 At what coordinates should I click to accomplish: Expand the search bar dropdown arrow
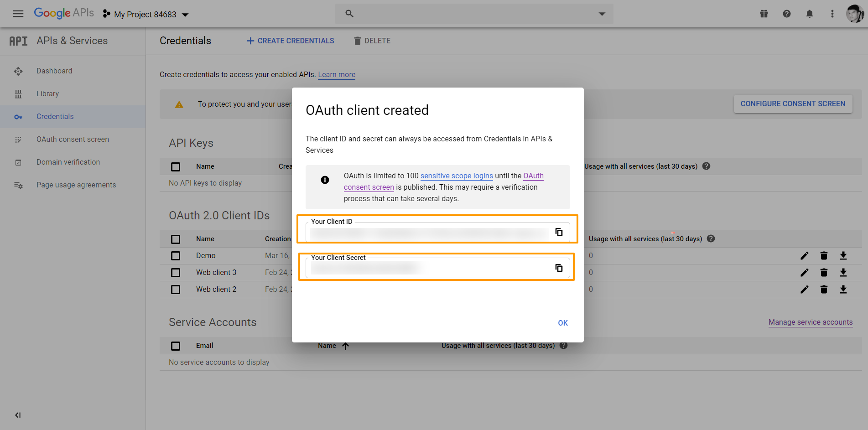point(602,14)
